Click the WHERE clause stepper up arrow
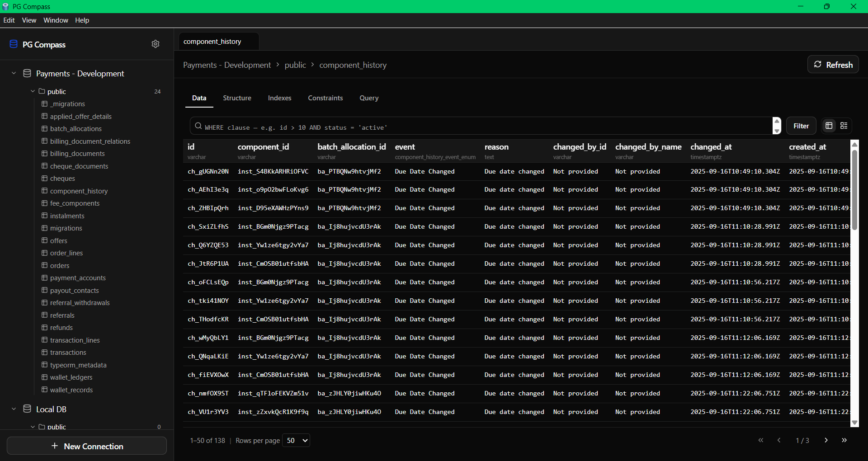The width and height of the screenshot is (868, 461). 777,121
